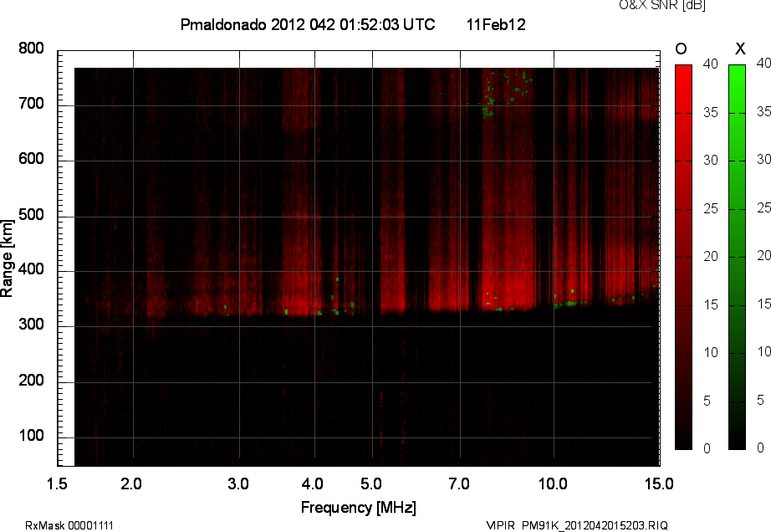Click the 800 tick on range axis
The image size is (771, 532).
click(x=32, y=49)
